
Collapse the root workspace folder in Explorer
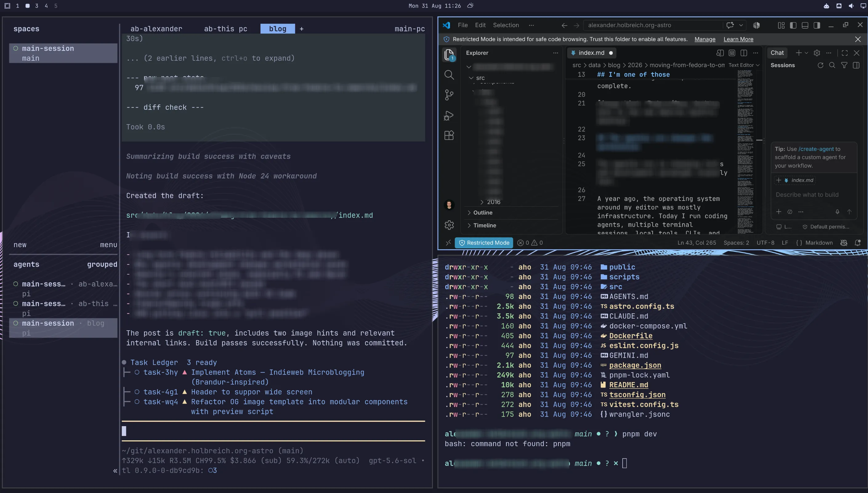(469, 67)
